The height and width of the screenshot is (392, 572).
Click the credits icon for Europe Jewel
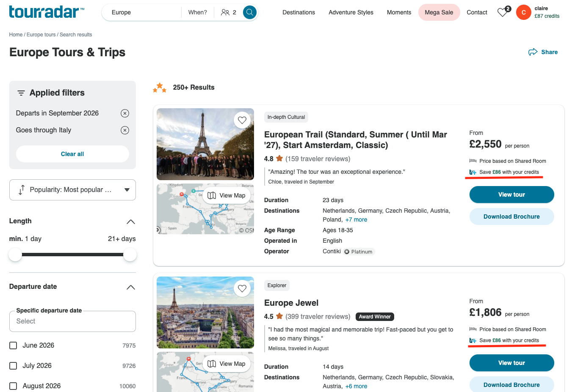[473, 340]
